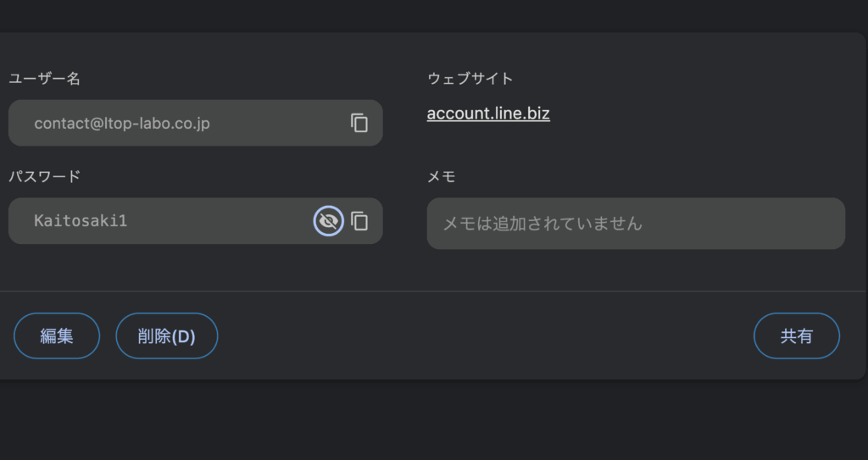Click the ユーザー名 label
The image size is (868, 460).
(x=44, y=79)
